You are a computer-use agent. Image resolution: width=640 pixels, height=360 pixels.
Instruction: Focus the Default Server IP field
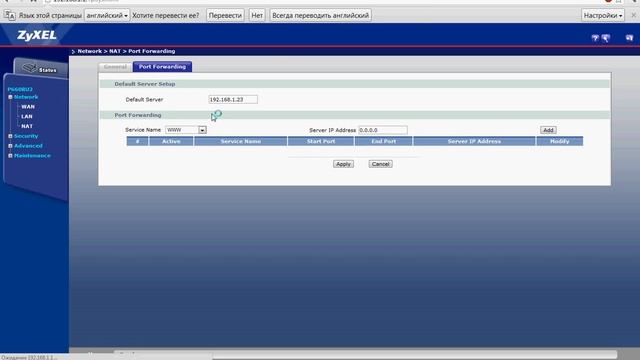tap(233, 99)
